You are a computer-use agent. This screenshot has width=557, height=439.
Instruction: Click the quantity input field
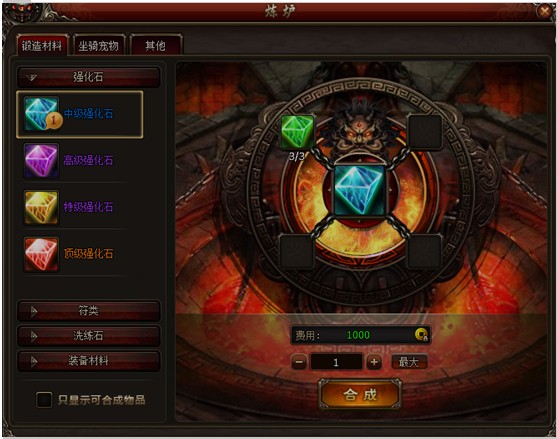click(336, 362)
